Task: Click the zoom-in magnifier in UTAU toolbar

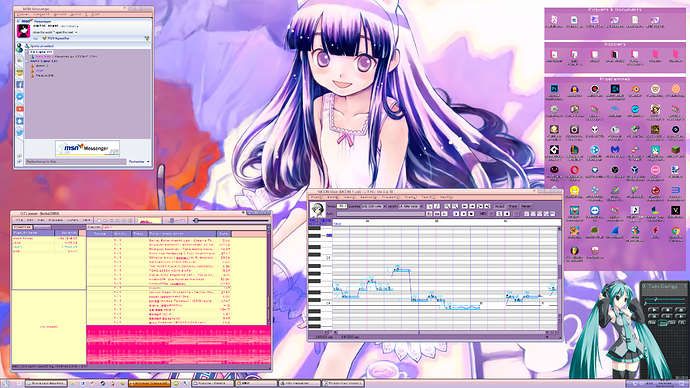Action: click(447, 206)
